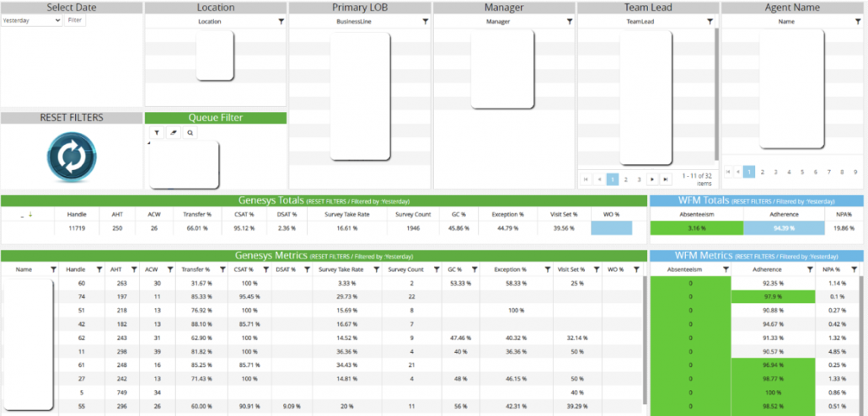Image resolution: width=868 pixels, height=416 pixels.
Task: Open filter icon on AHT metrics column
Action: (x=133, y=269)
